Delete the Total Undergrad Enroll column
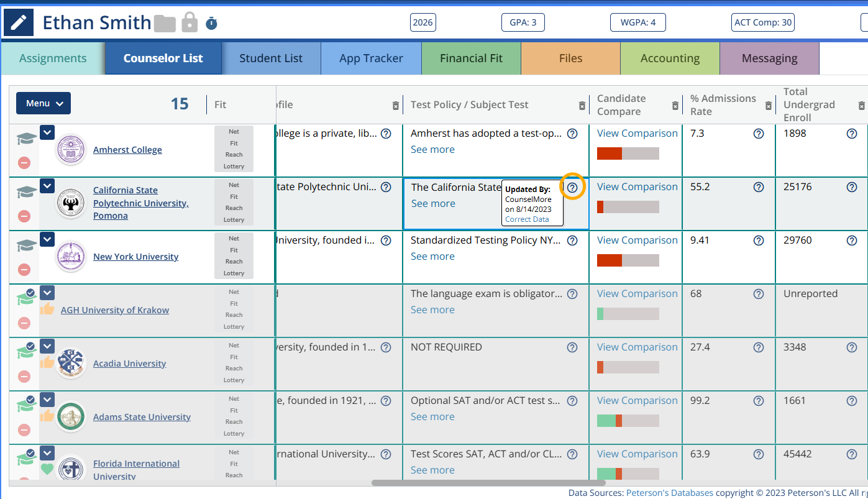The image size is (868, 499). click(x=862, y=106)
